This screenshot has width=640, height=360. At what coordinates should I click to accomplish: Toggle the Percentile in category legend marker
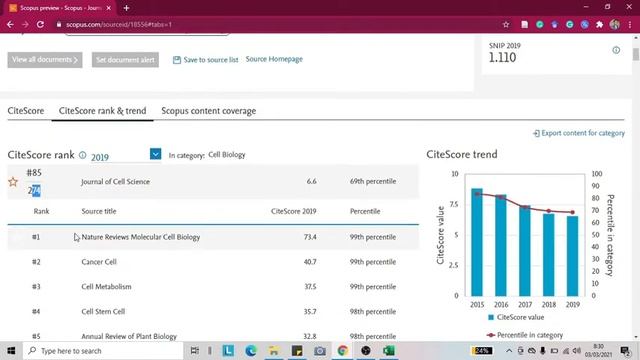pos(491,335)
